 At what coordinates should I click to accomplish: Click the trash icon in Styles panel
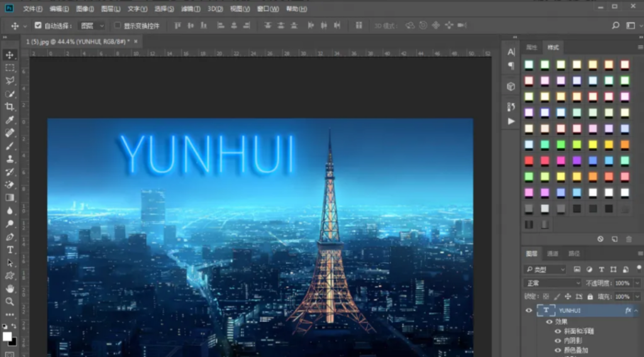629,239
